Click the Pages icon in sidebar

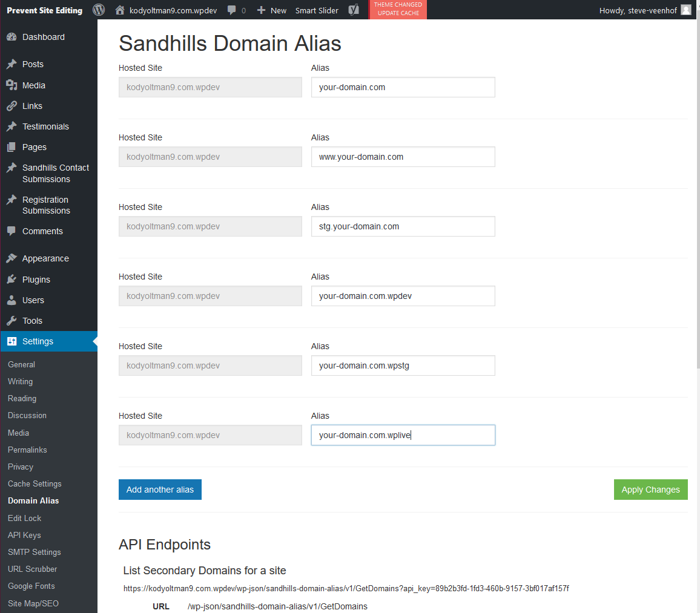click(x=12, y=147)
